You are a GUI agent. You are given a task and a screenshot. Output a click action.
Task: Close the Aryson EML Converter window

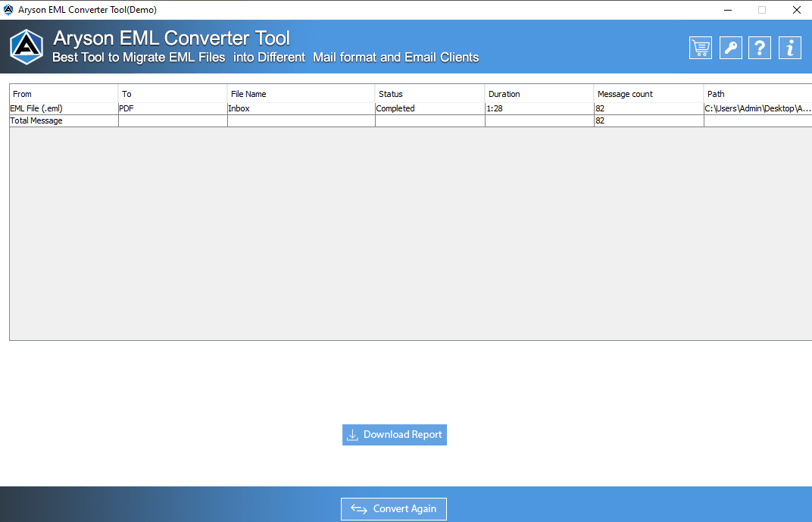pyautogui.click(x=796, y=10)
